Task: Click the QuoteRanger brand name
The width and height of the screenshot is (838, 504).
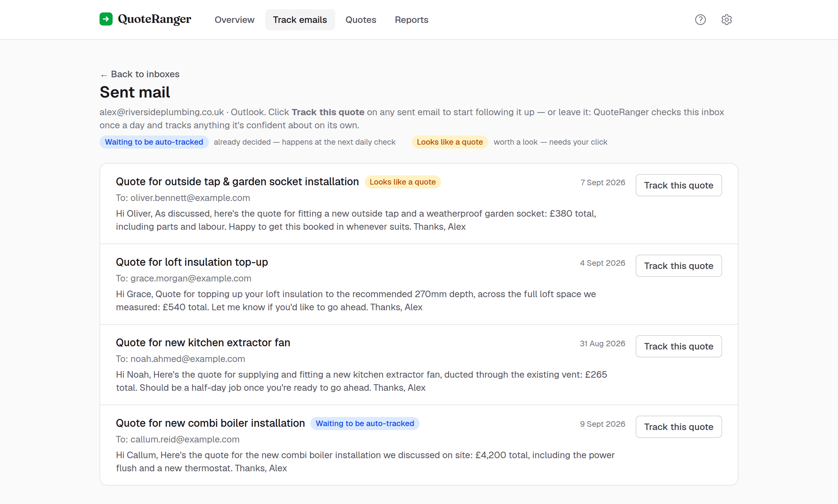Action: point(154,19)
